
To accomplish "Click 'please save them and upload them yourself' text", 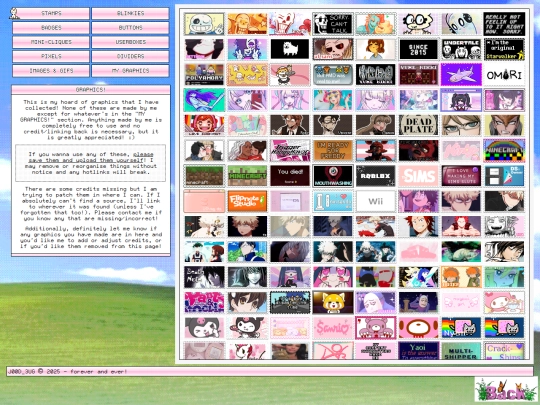I will [x=91, y=157].
